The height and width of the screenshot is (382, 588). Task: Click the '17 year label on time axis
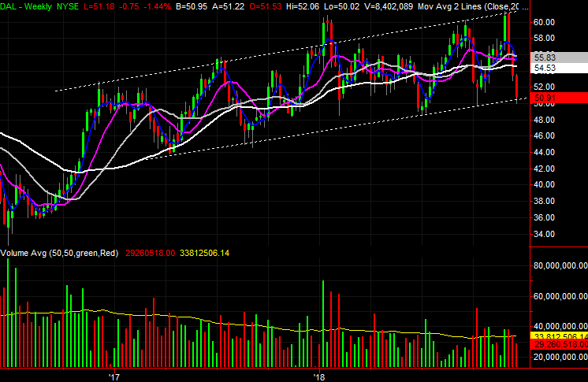tap(114, 376)
